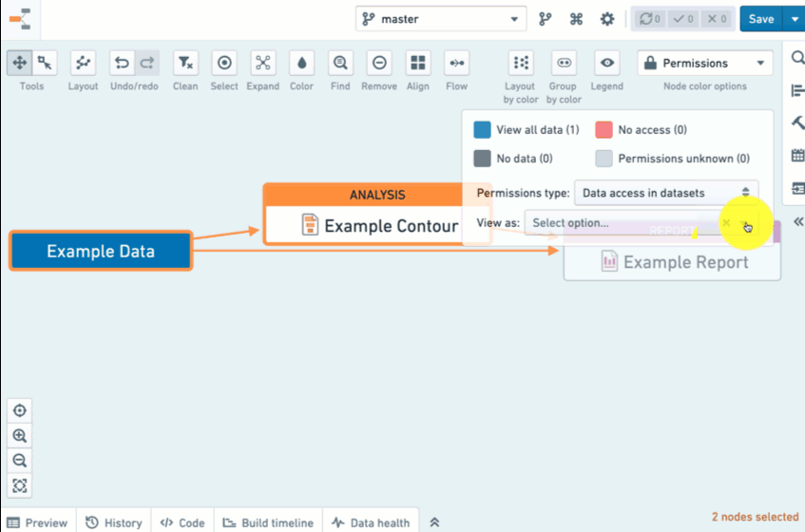This screenshot has height=532, width=805.
Task: Click the Clean filter icon
Action: 185,63
